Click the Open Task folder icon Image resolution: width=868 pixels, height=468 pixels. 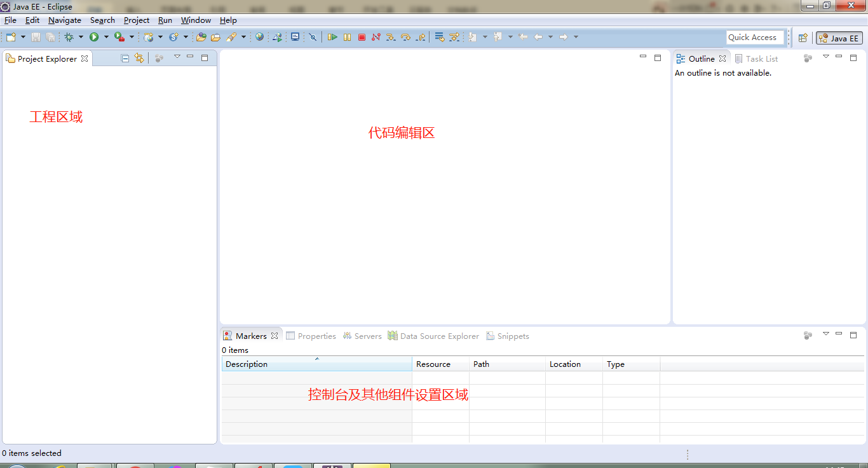click(x=215, y=37)
